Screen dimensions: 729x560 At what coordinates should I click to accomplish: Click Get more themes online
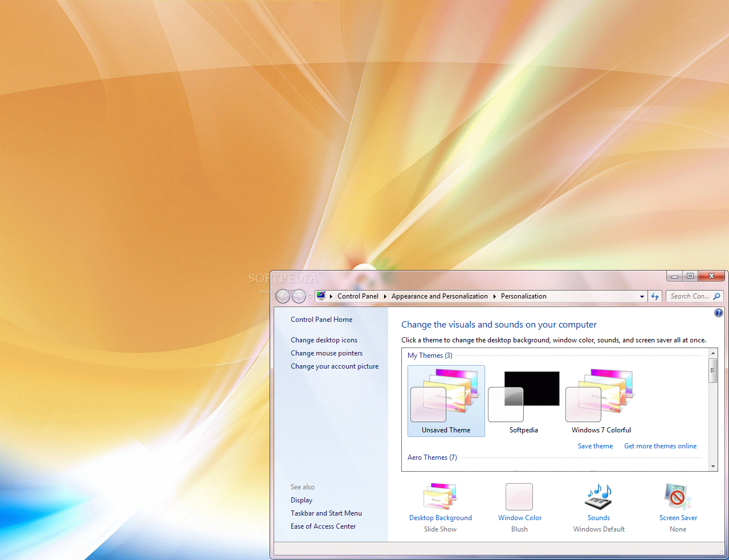pos(660,446)
